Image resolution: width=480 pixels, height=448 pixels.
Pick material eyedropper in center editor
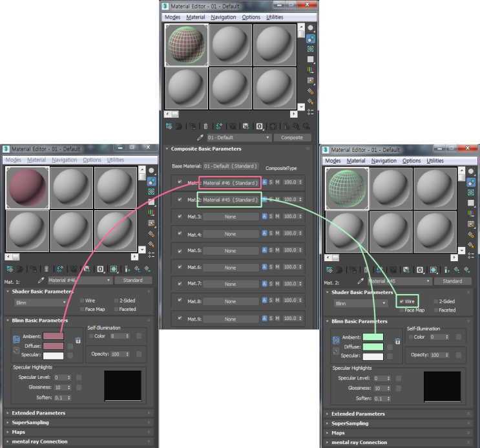click(200, 138)
